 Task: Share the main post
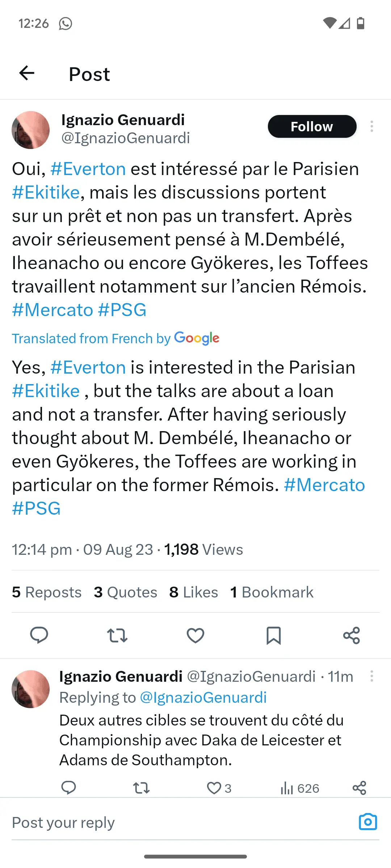click(352, 635)
